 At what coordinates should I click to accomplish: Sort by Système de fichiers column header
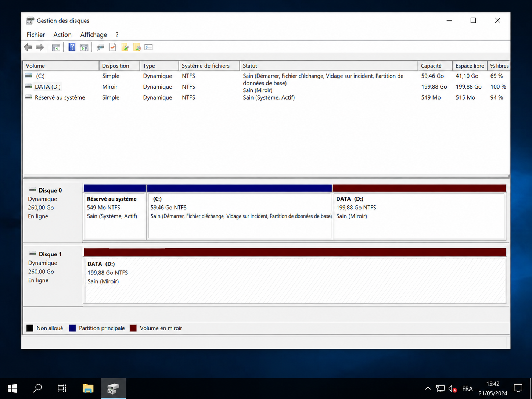coord(209,66)
